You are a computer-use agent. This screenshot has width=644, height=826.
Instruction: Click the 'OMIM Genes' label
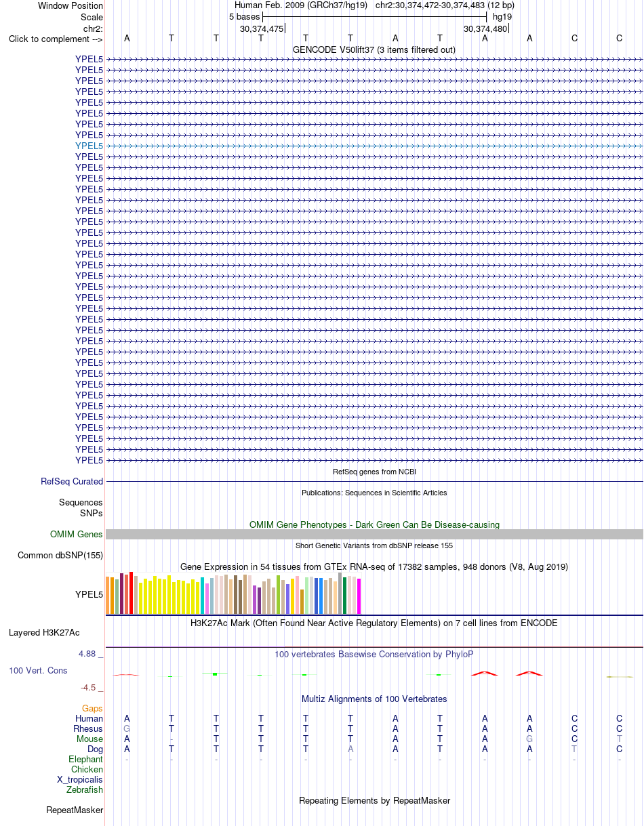click(x=77, y=535)
